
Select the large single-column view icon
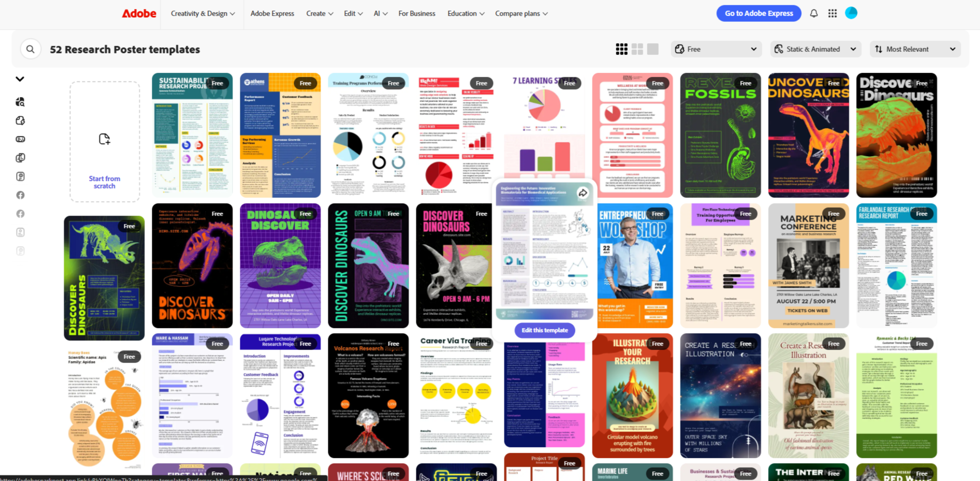pos(652,49)
